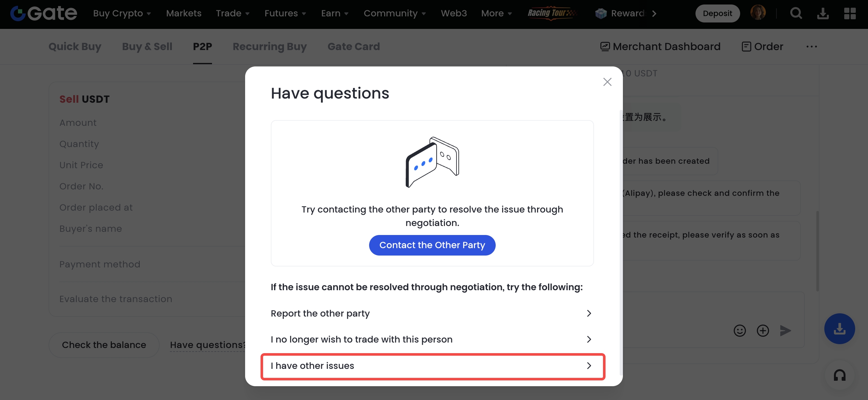Open the three-dot more options menu
Viewport: 868px width, 400px height.
[x=811, y=47]
